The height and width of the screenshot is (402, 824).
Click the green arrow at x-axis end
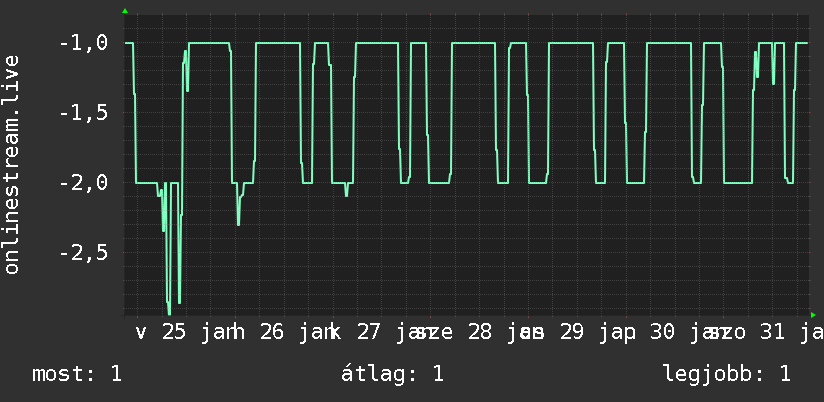click(x=813, y=315)
